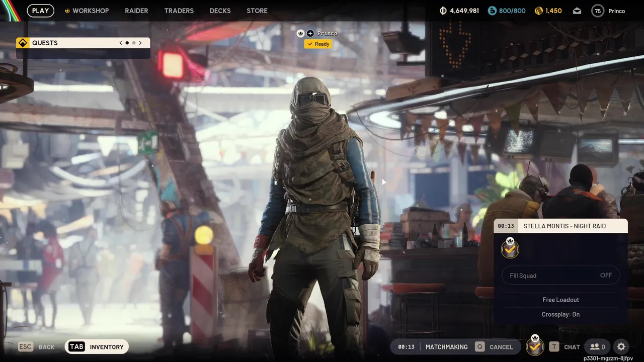Image resolution: width=644 pixels, height=362 pixels.
Task: Select the Free Loadout option
Action: pos(560,300)
